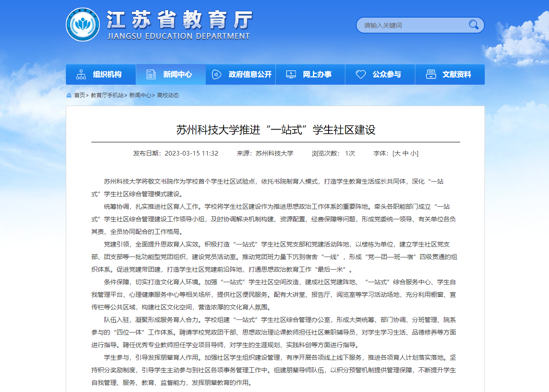549x392 pixels.
Task: Click the organization chart icon for 组织机构
Action: [81, 75]
